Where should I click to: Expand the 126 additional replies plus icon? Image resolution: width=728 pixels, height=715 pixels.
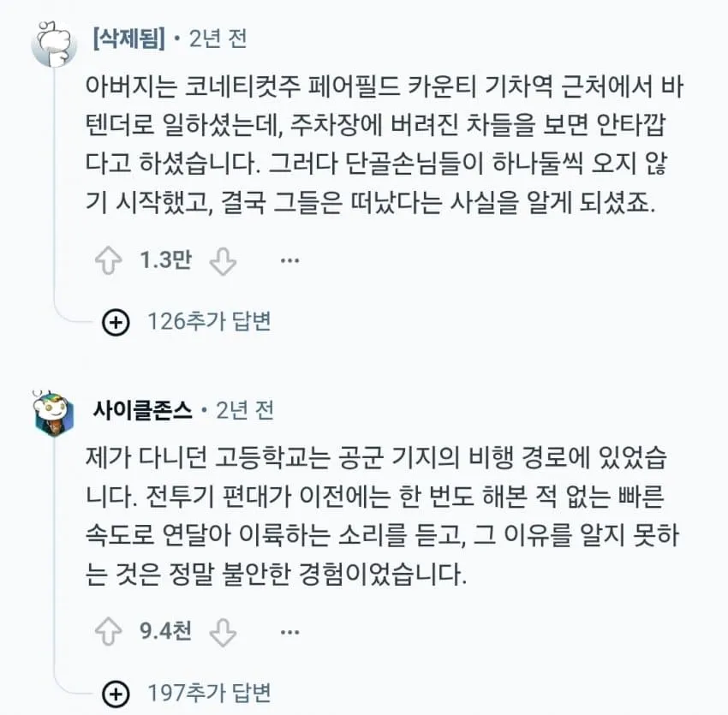116,322
